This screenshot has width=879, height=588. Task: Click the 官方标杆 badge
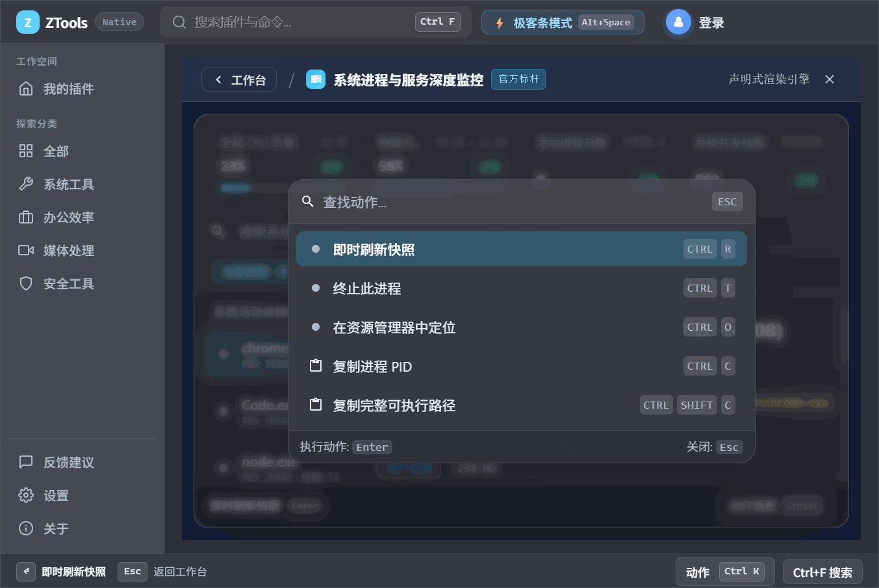click(518, 79)
